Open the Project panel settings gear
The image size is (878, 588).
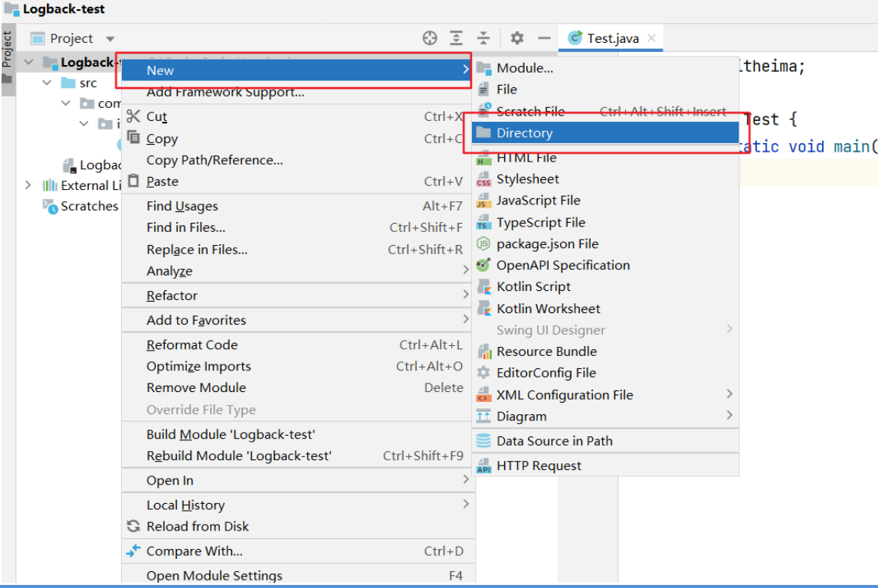[517, 38]
